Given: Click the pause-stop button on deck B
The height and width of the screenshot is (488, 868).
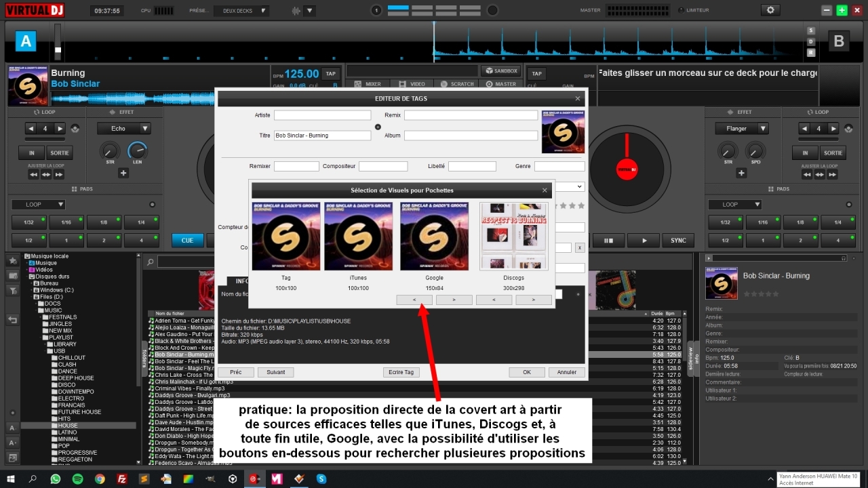Looking at the screenshot, I should (x=609, y=240).
